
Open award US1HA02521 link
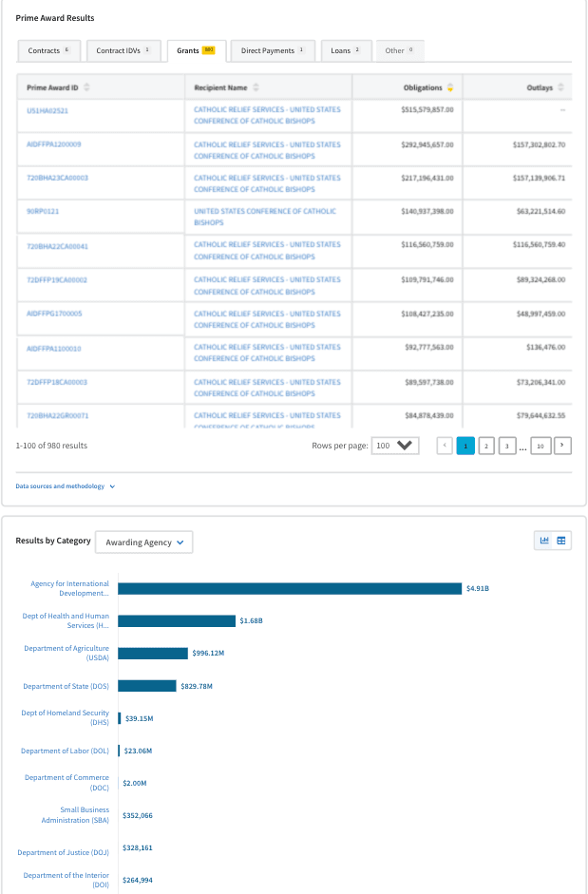[47, 110]
